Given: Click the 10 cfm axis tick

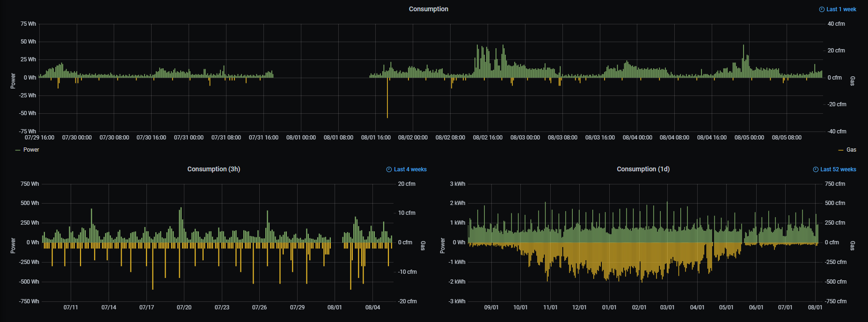Looking at the screenshot, I should pyautogui.click(x=407, y=213).
